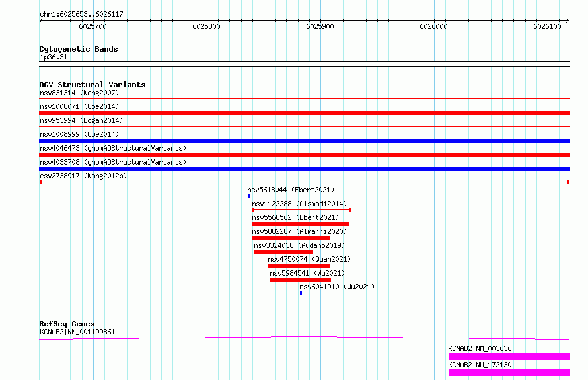Open variant nsv5568562 (Ebert2021) label

[295, 217]
